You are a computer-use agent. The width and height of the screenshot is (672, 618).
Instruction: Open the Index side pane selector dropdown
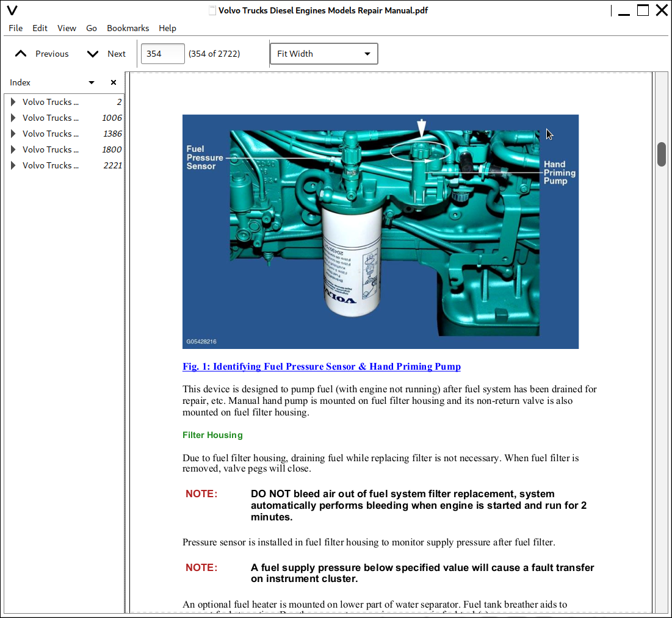point(92,82)
